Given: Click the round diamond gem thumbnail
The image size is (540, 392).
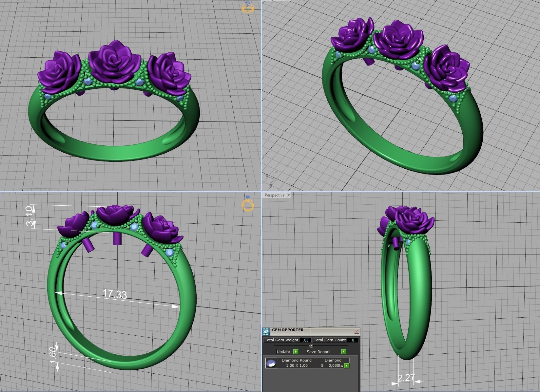Looking at the screenshot, I should tap(271, 363).
